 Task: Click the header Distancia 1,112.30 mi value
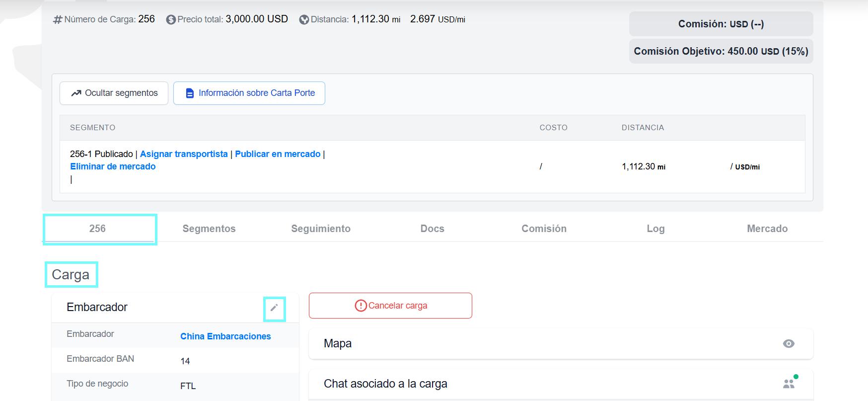pyautogui.click(x=376, y=19)
